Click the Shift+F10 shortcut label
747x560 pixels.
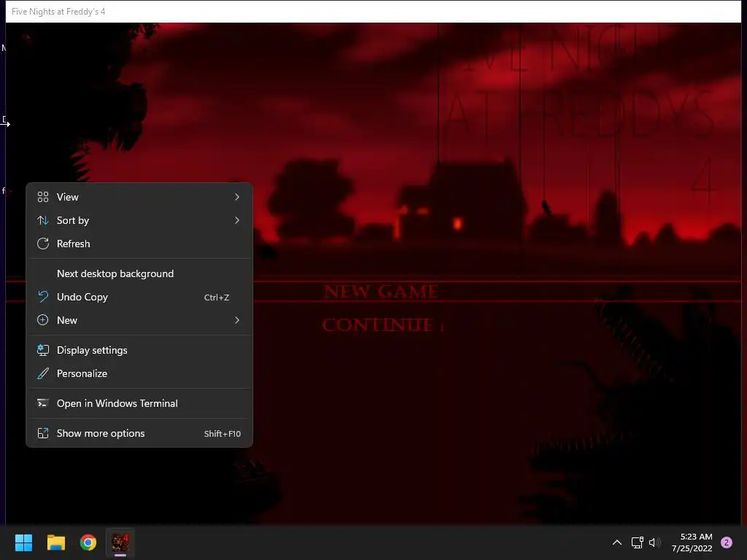click(x=222, y=434)
